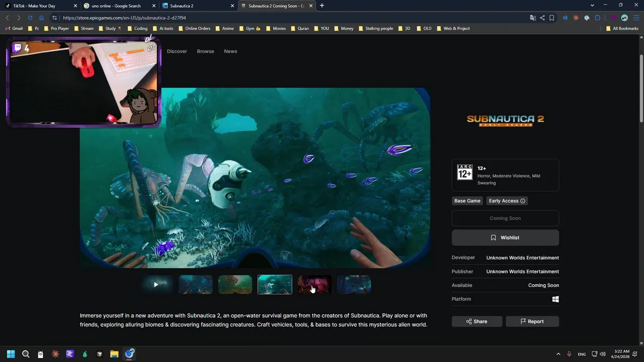Go to browser home page icon

[42, 18]
